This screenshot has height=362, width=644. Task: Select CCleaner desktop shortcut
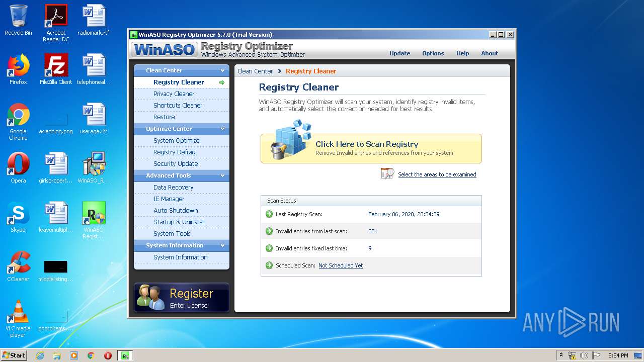click(x=18, y=266)
